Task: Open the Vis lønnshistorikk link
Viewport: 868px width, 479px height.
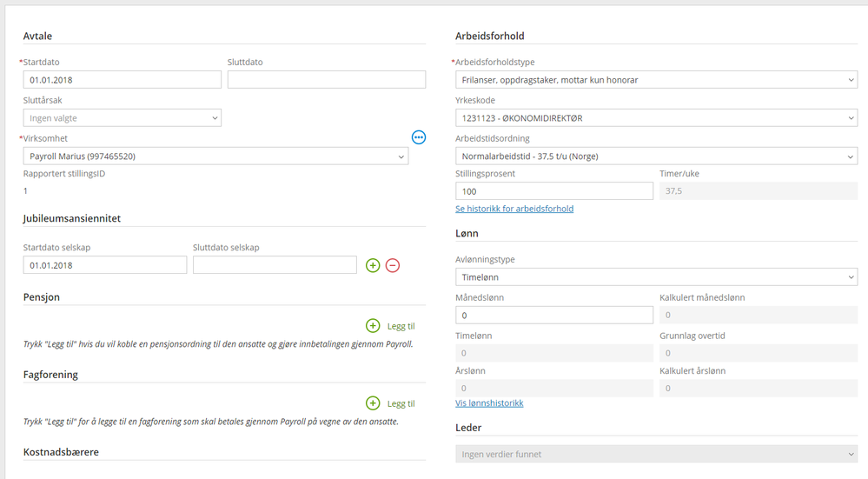Action: point(489,403)
